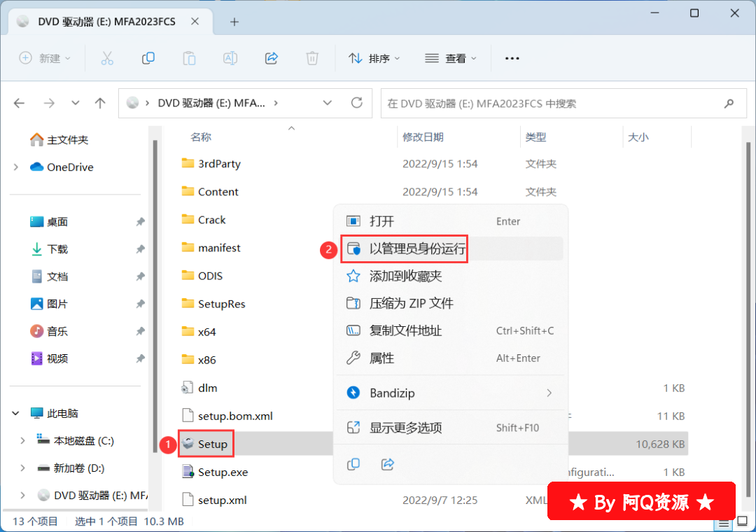Open 属性 from the context menu
This screenshot has width=756, height=532.
click(451, 358)
